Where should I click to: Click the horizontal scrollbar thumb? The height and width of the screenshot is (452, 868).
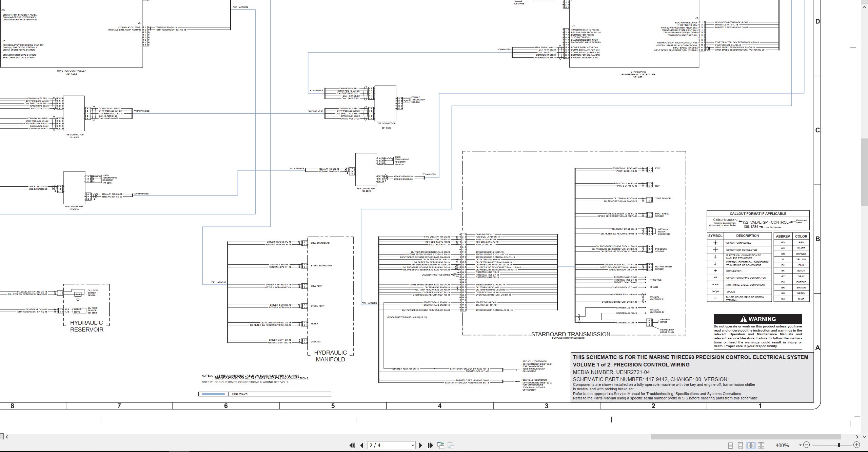tap(746, 437)
